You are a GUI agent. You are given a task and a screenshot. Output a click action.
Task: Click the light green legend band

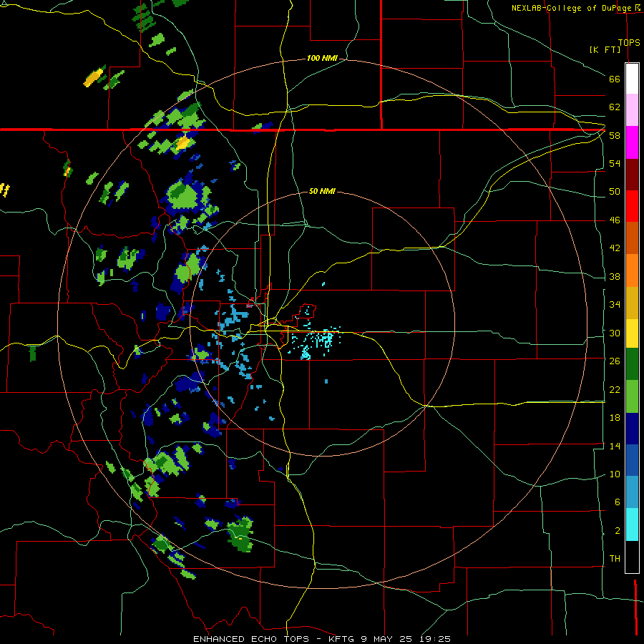(x=632, y=396)
